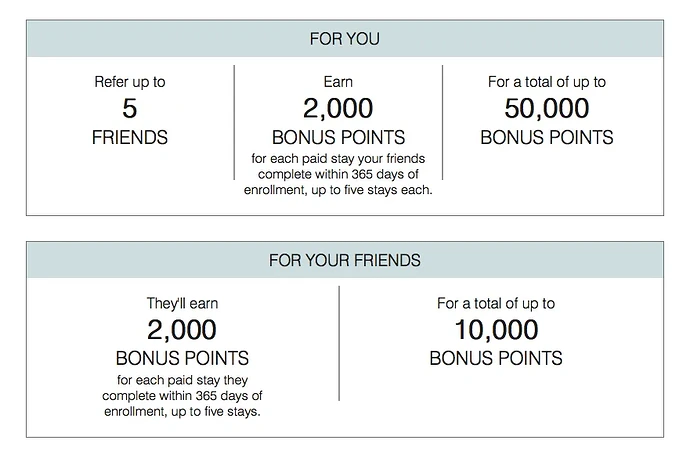
Task: Click "BONUS POINTS" beneath the They'll earn figure
Action: (182, 357)
